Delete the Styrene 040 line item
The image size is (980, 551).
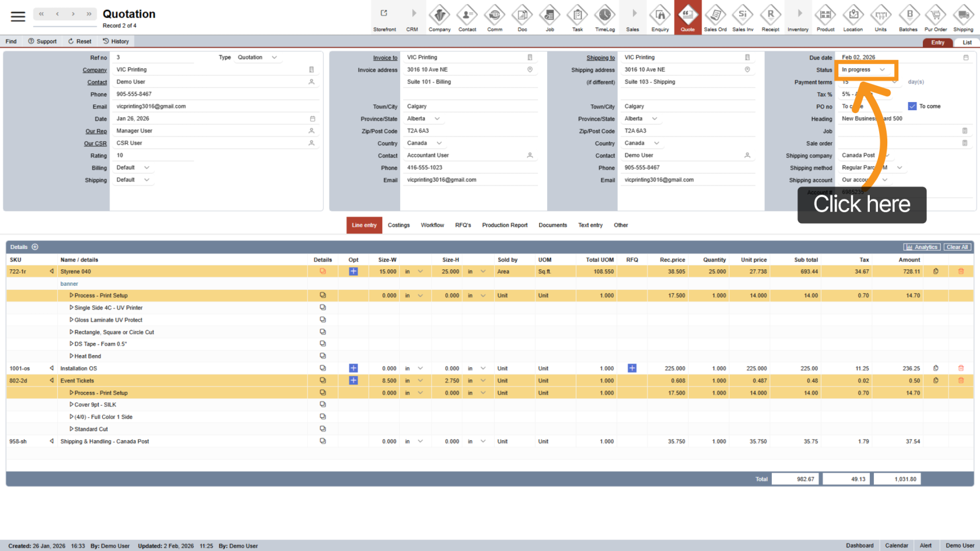pos(961,272)
